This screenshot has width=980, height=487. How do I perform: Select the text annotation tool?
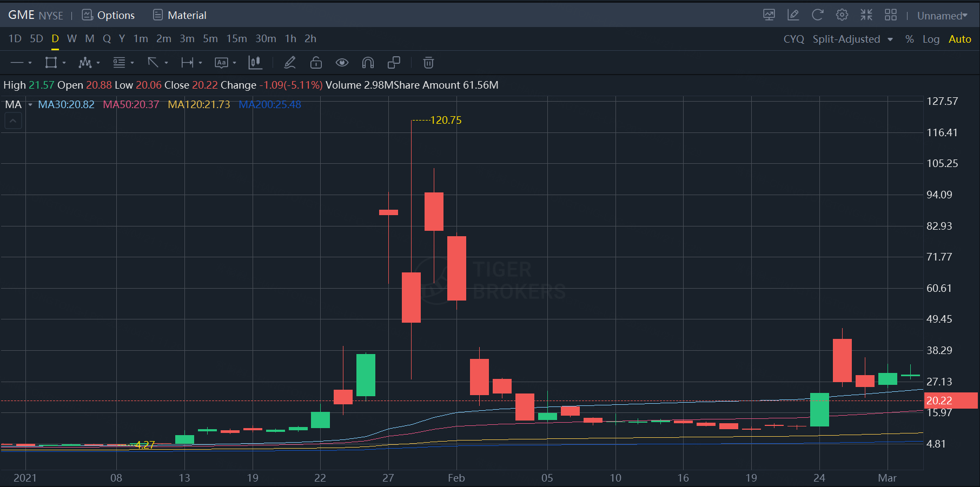pos(221,63)
